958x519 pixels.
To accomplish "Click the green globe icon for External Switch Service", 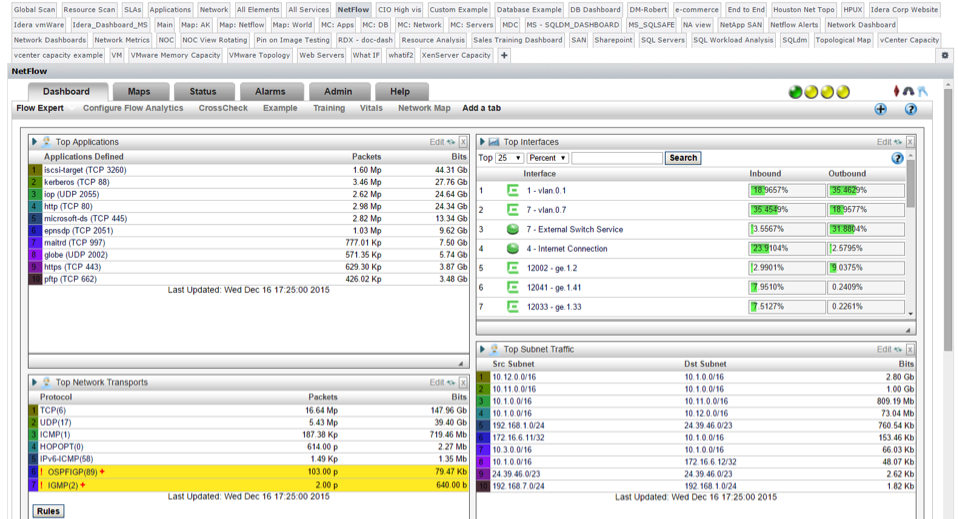I will coord(513,230).
